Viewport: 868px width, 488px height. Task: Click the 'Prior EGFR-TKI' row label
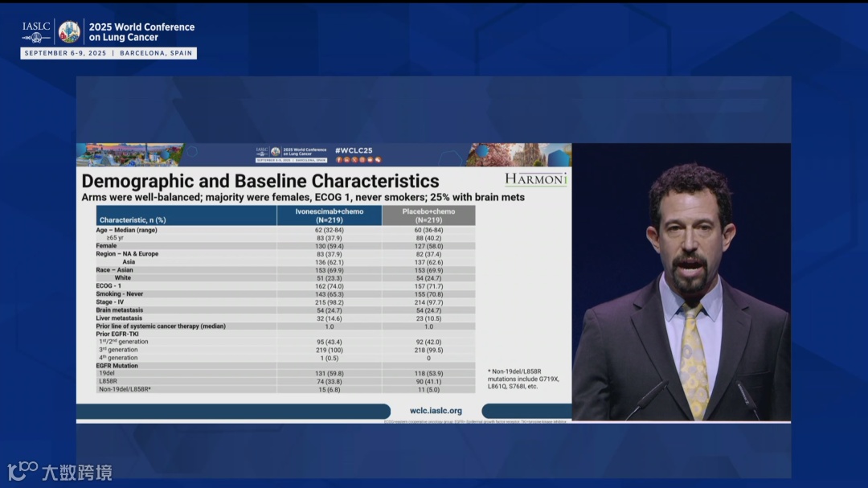[x=117, y=334]
